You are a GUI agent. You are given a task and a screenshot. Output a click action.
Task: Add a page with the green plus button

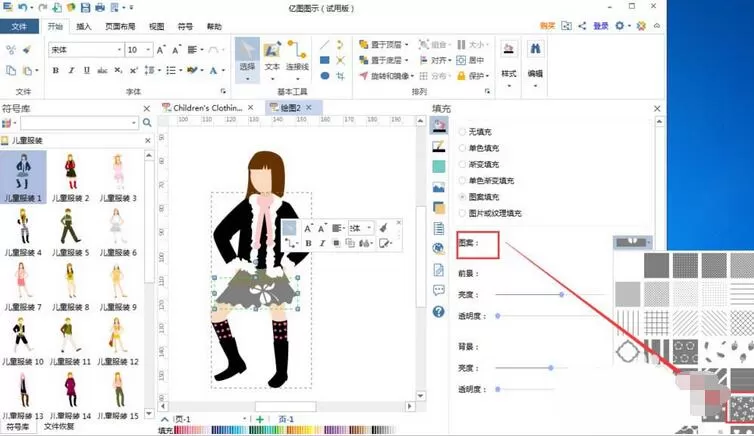(260, 419)
